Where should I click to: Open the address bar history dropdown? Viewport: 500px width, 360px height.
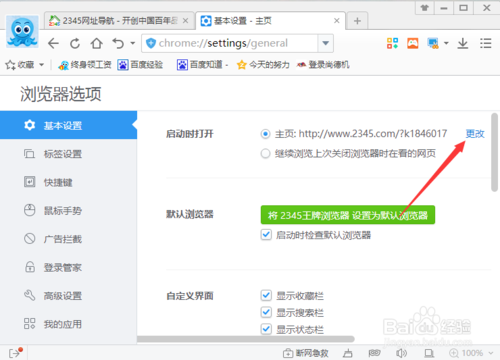325,43
